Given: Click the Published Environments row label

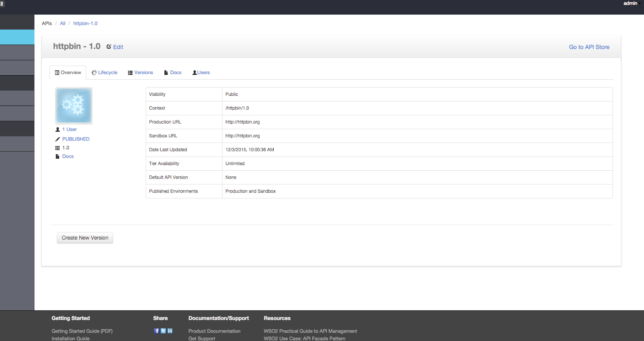Looking at the screenshot, I should tap(173, 191).
